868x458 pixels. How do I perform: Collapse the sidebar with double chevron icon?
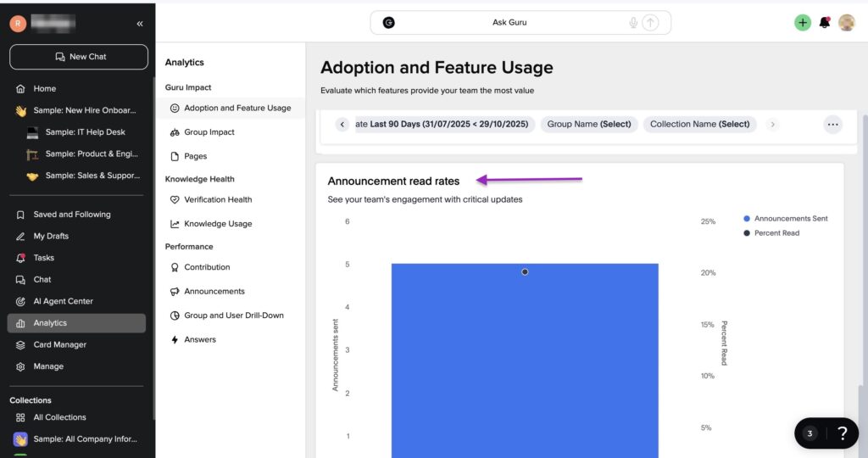click(140, 23)
